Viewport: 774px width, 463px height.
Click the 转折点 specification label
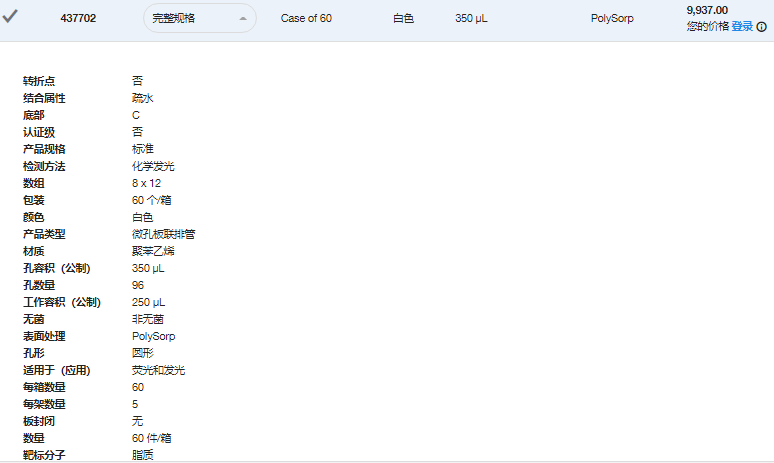pos(39,81)
